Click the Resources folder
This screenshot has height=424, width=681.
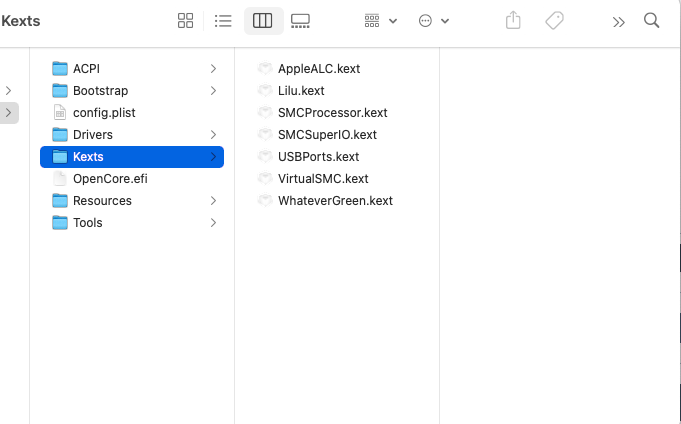pos(102,201)
